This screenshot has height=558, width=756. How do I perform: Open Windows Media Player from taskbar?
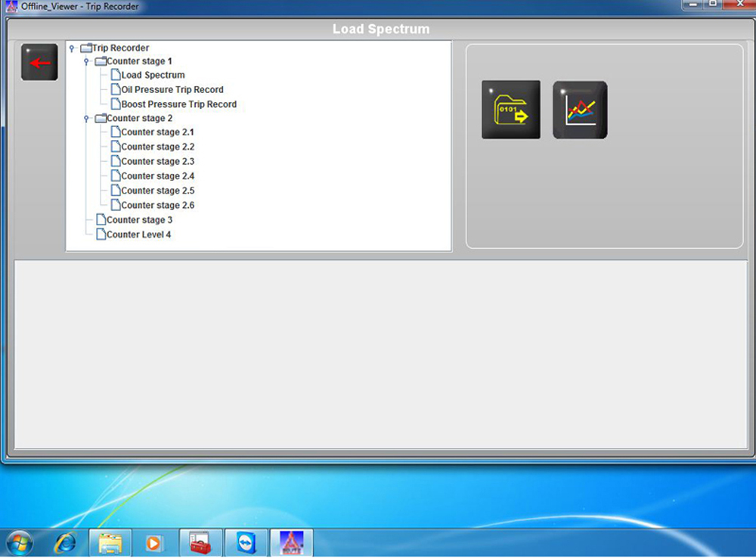(153, 544)
